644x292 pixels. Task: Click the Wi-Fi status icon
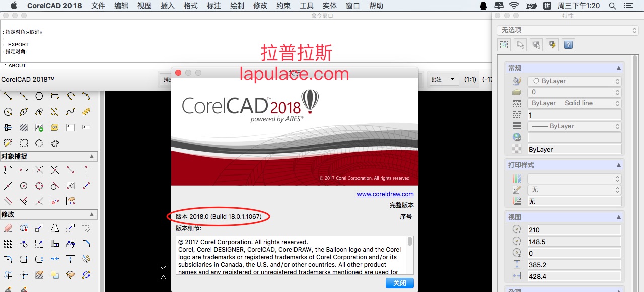[x=514, y=6]
